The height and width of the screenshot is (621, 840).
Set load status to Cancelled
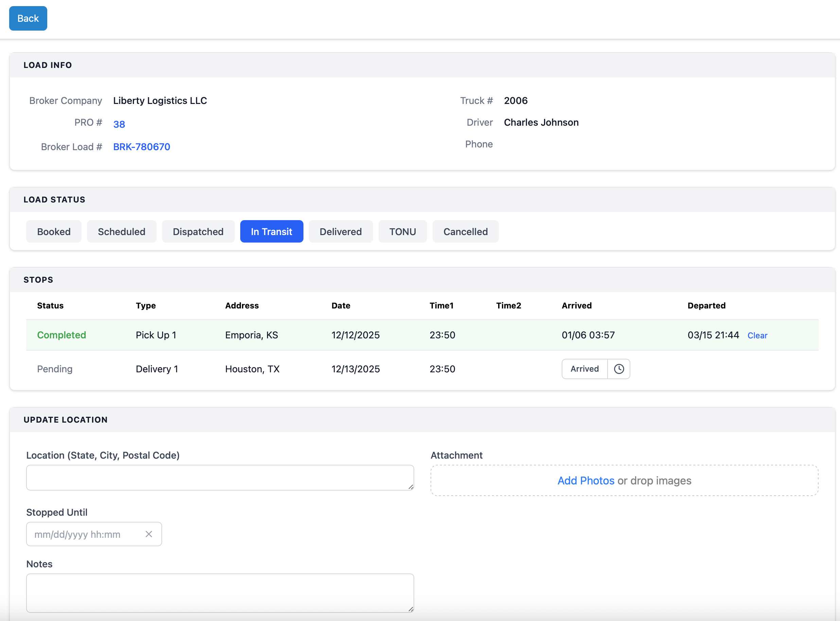pos(466,232)
